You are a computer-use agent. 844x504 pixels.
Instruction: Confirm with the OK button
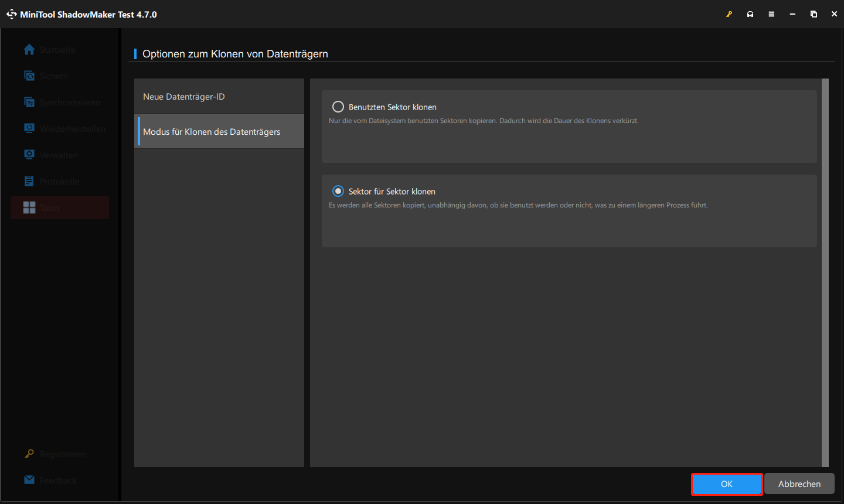(727, 484)
